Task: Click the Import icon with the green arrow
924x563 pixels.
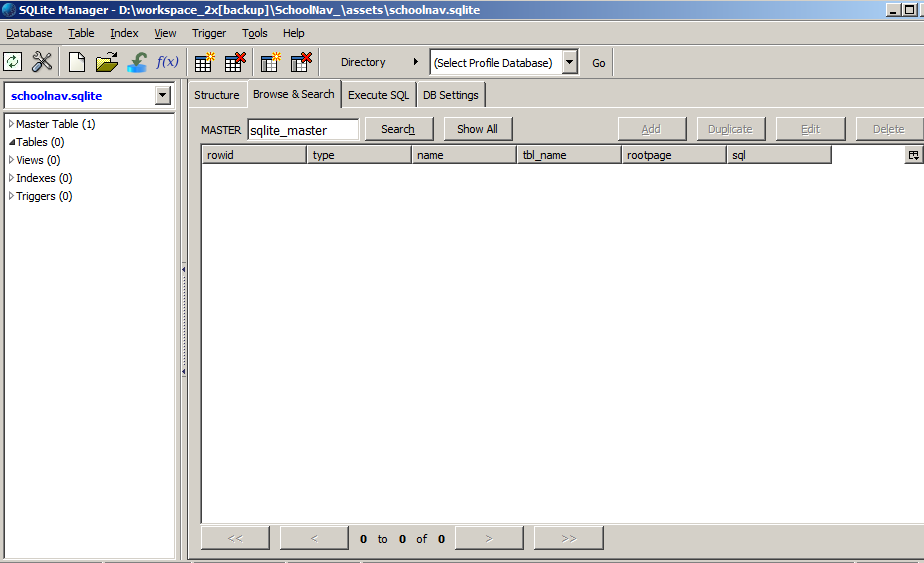Action: tap(137, 62)
